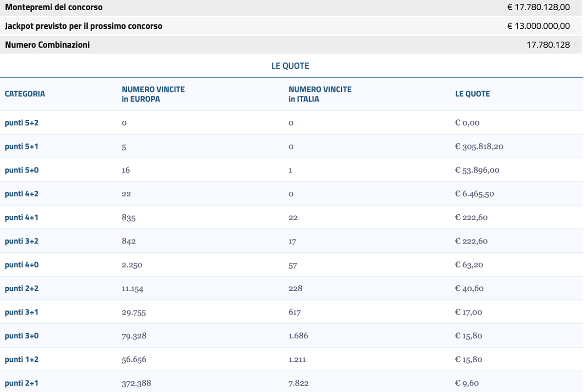The height and width of the screenshot is (392, 585).
Task: Select the NUMERO VINCITE in EUROPA header
Action: point(153,94)
